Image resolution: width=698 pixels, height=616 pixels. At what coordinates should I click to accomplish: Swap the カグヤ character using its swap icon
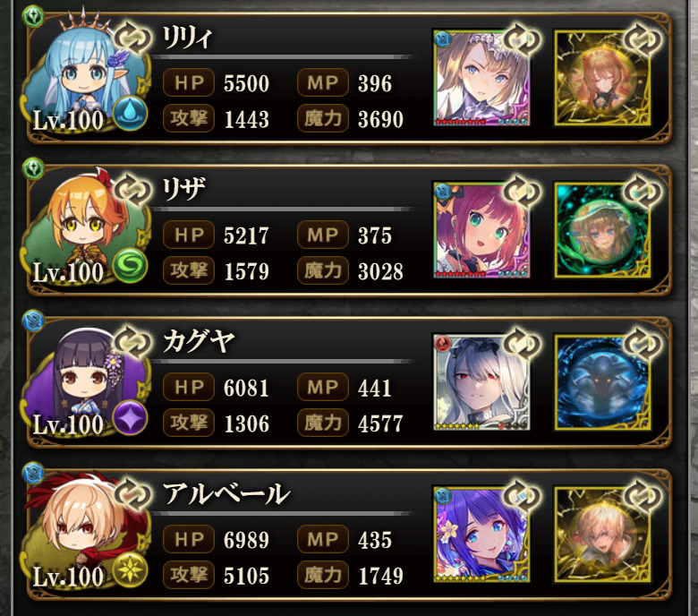pyautogui.click(x=132, y=343)
